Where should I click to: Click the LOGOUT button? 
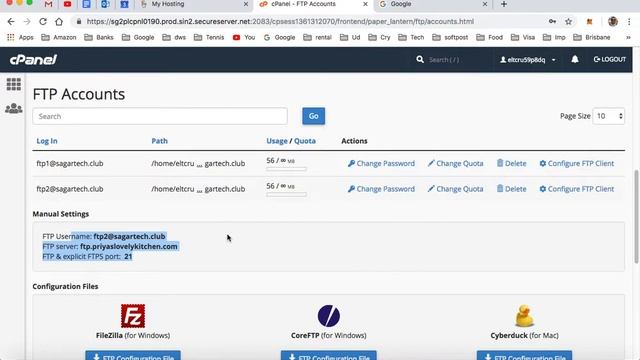pos(610,60)
